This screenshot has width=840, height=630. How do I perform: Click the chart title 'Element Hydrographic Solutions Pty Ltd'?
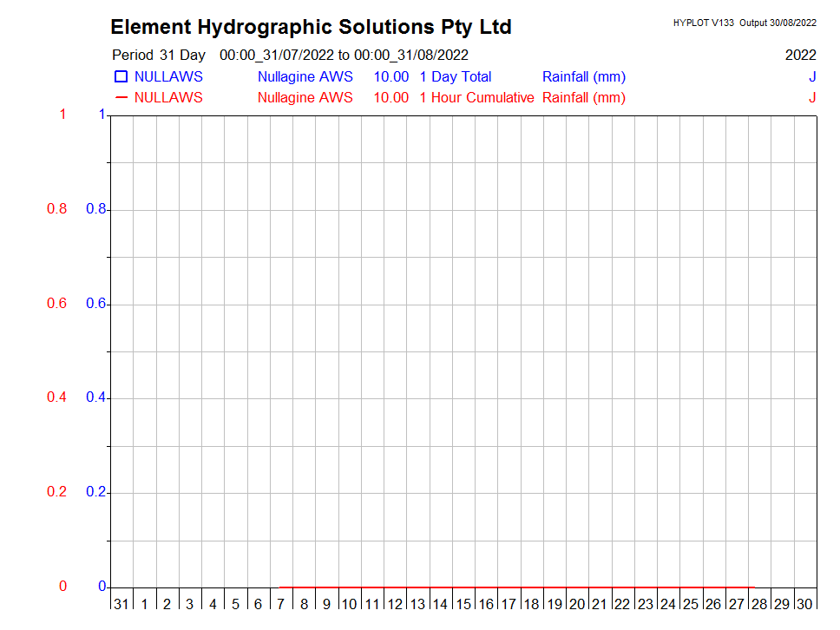311,28
